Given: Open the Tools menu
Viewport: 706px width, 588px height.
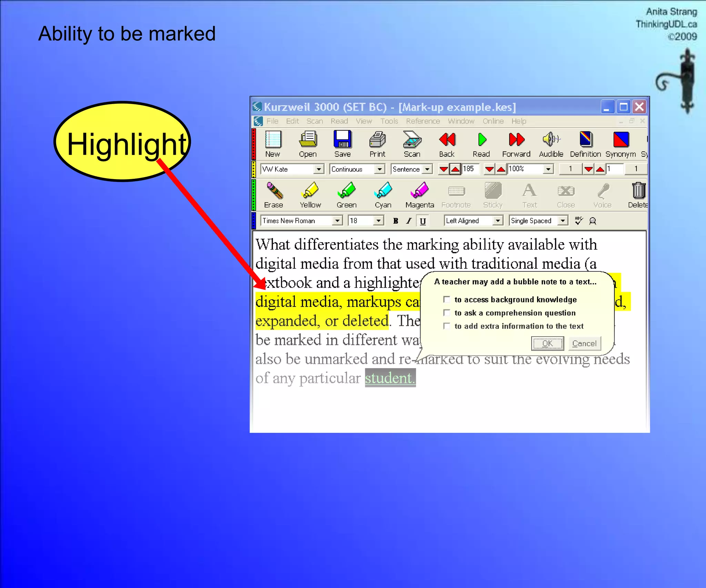Looking at the screenshot, I should (x=389, y=121).
